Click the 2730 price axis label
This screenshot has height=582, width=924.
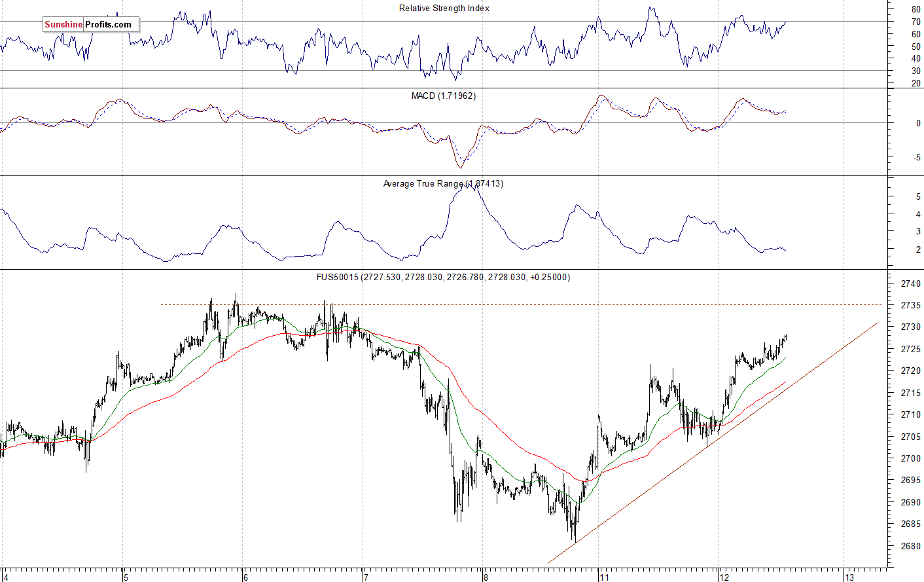click(910, 327)
